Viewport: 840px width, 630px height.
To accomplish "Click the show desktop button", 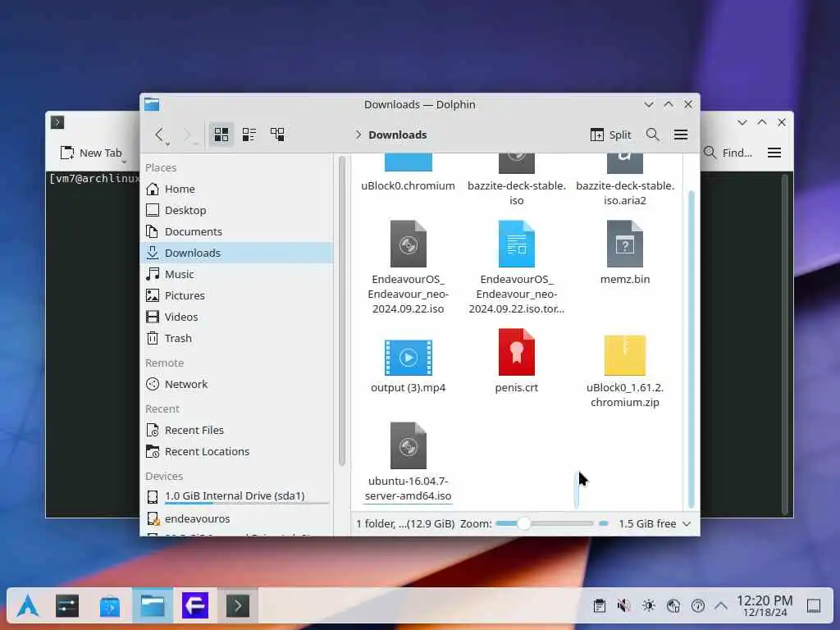I will point(814,606).
